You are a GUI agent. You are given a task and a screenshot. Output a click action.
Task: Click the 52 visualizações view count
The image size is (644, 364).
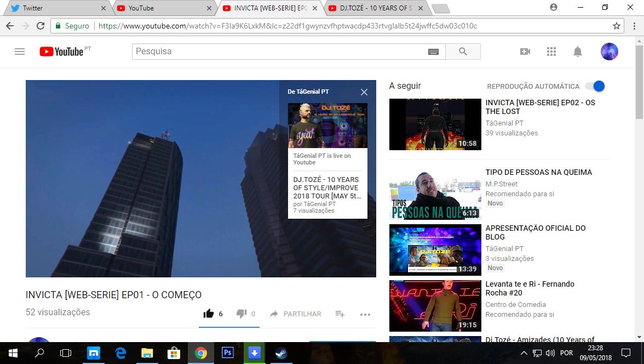(x=58, y=312)
